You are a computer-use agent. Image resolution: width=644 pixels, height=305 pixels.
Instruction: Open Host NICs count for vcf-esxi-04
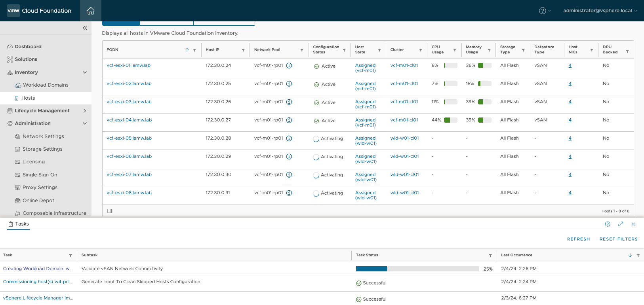[x=570, y=120]
